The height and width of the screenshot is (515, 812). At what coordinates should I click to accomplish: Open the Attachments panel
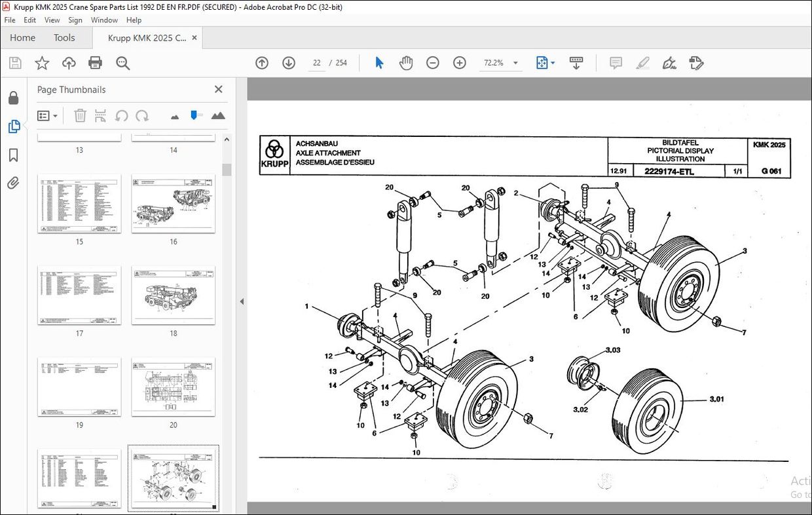14,183
